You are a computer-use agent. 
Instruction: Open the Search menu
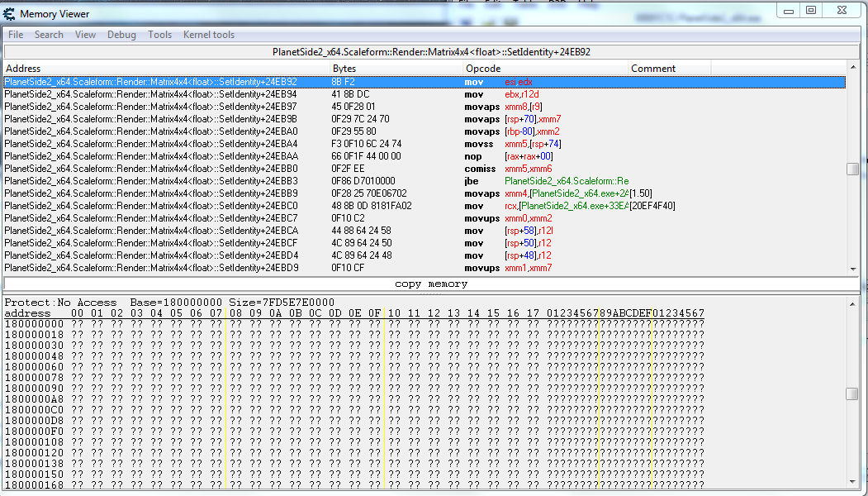[49, 35]
